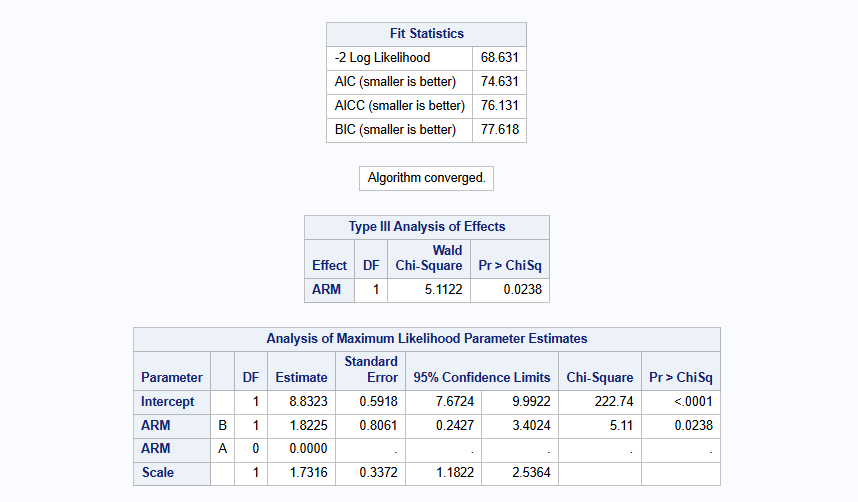This screenshot has width=858, height=502.
Task: Click the Fit Statistics table header
Action: coord(426,34)
